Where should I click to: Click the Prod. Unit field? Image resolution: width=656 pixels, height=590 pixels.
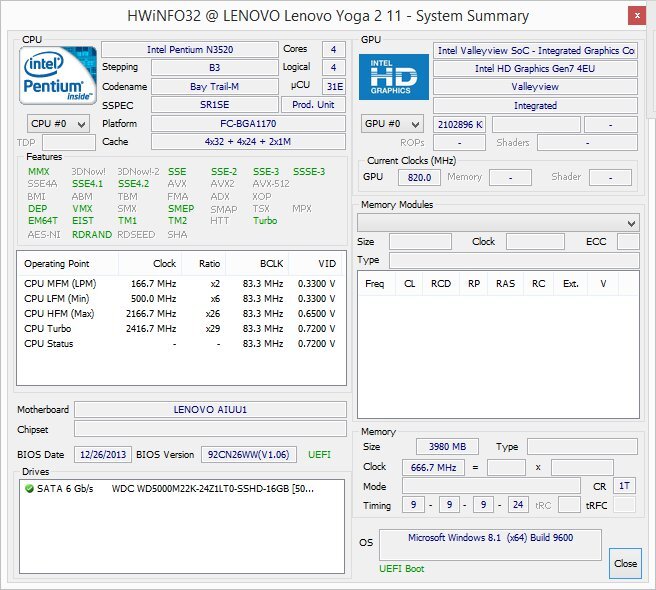pyautogui.click(x=313, y=105)
